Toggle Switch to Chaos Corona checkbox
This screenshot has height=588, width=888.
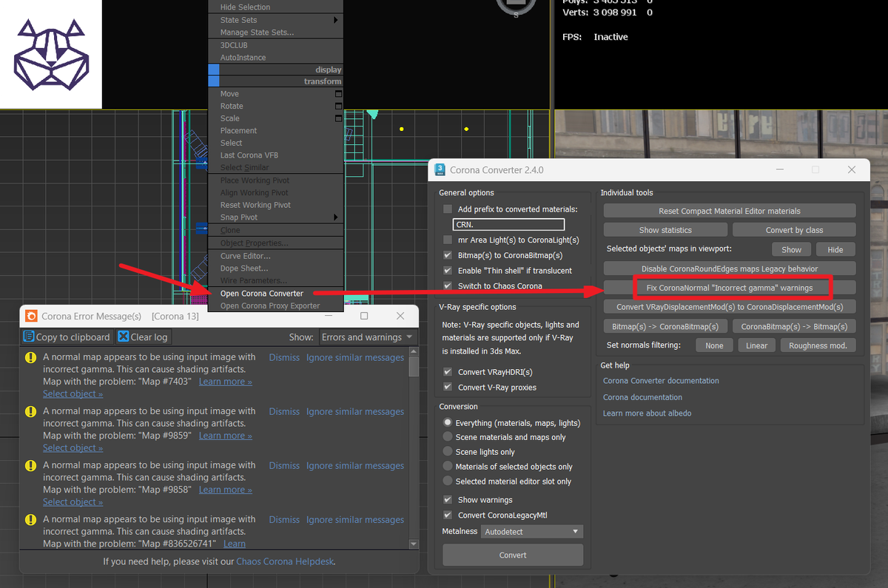click(x=448, y=285)
